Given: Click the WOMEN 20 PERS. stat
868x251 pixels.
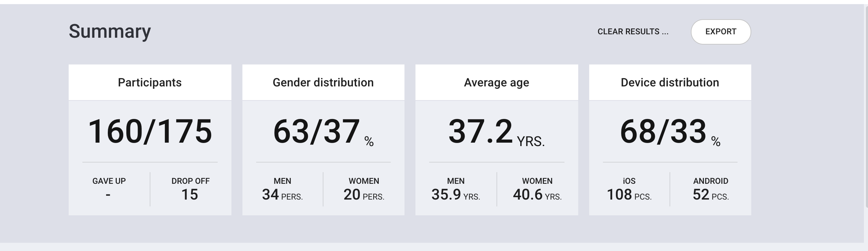Looking at the screenshot, I should 364,189.
